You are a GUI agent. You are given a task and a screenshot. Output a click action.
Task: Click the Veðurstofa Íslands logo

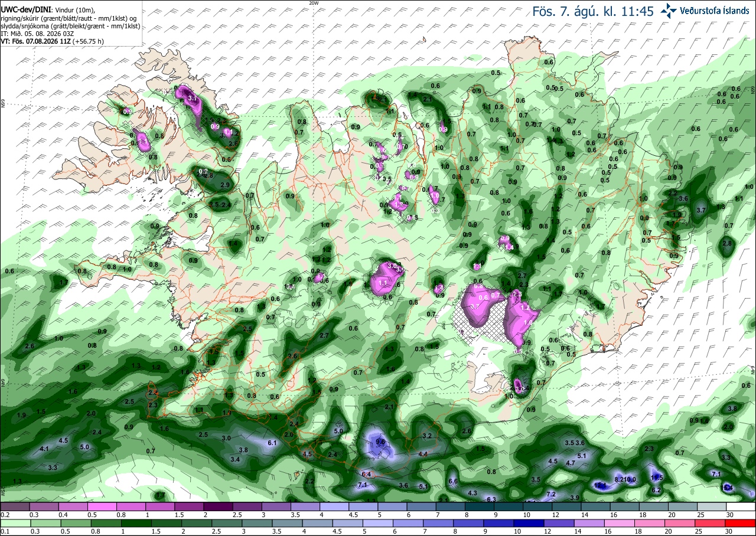click(705, 11)
